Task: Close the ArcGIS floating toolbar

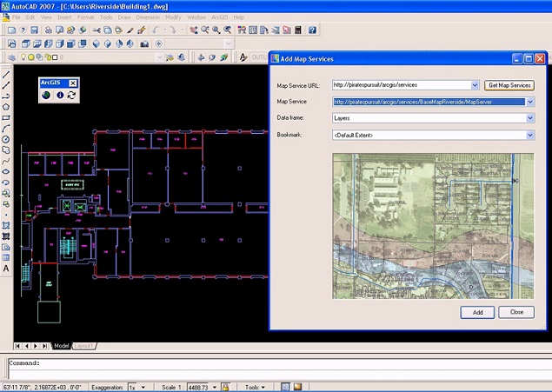Action: (72, 83)
